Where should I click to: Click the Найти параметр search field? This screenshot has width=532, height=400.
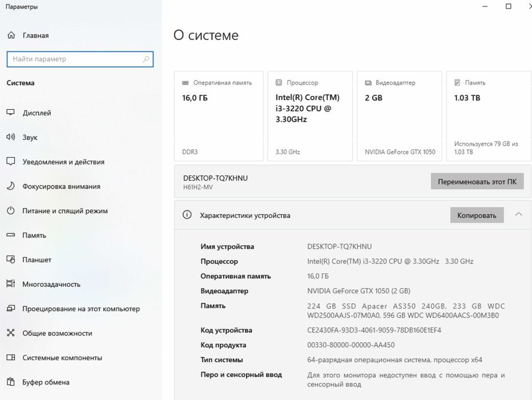click(x=74, y=59)
